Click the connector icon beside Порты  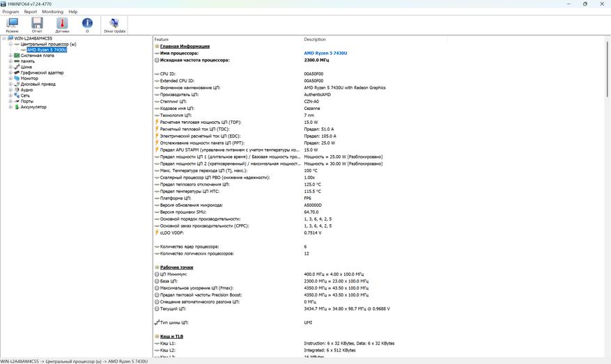pyautogui.click(x=17, y=101)
